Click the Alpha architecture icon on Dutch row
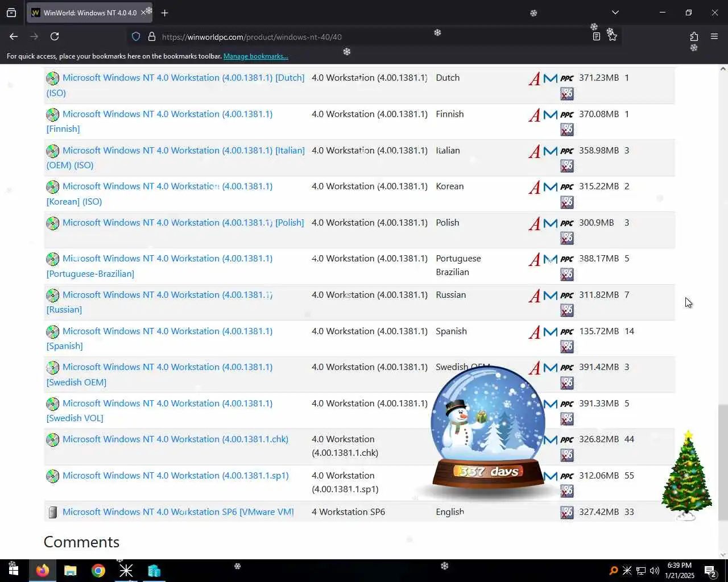The width and height of the screenshot is (728, 582). point(535,78)
